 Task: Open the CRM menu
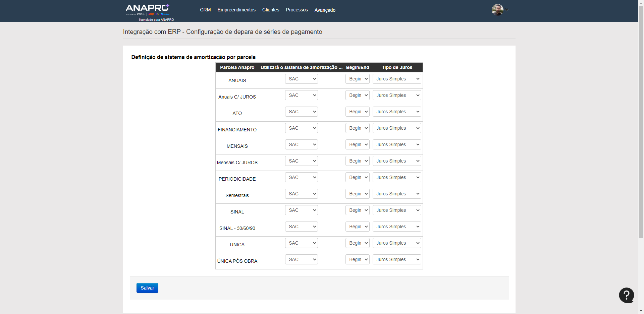(x=205, y=10)
